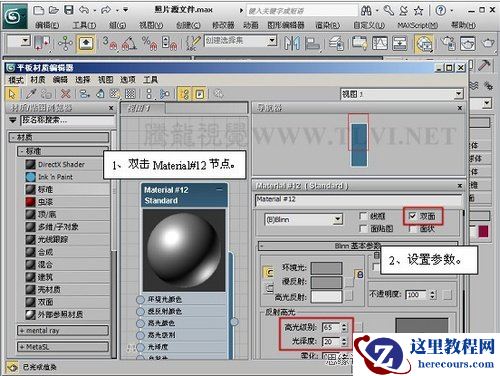Screen dimensions: 500x376
Task: Click the Mirror tool icon
Action: click(292, 43)
